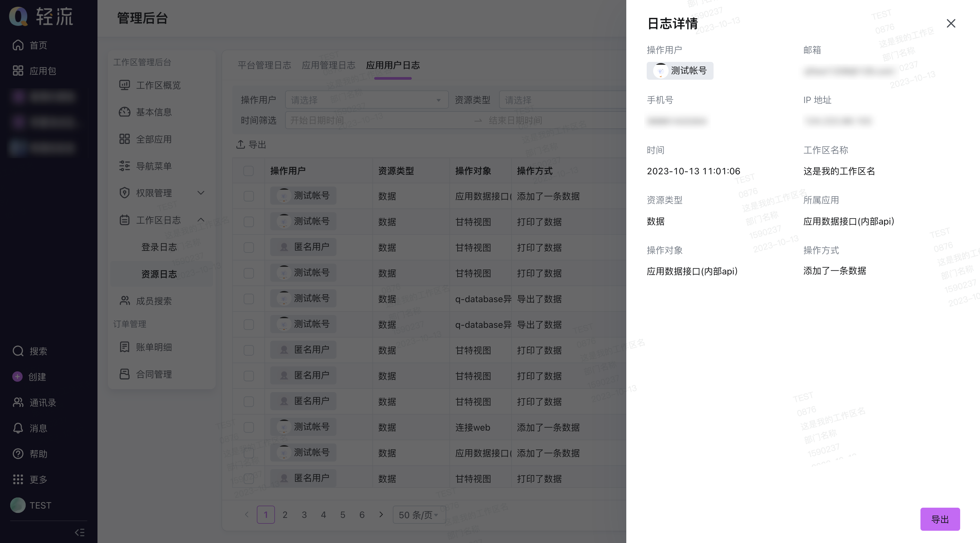This screenshot has height=543, width=980.
Task: Go to page 6
Action: 362,515
